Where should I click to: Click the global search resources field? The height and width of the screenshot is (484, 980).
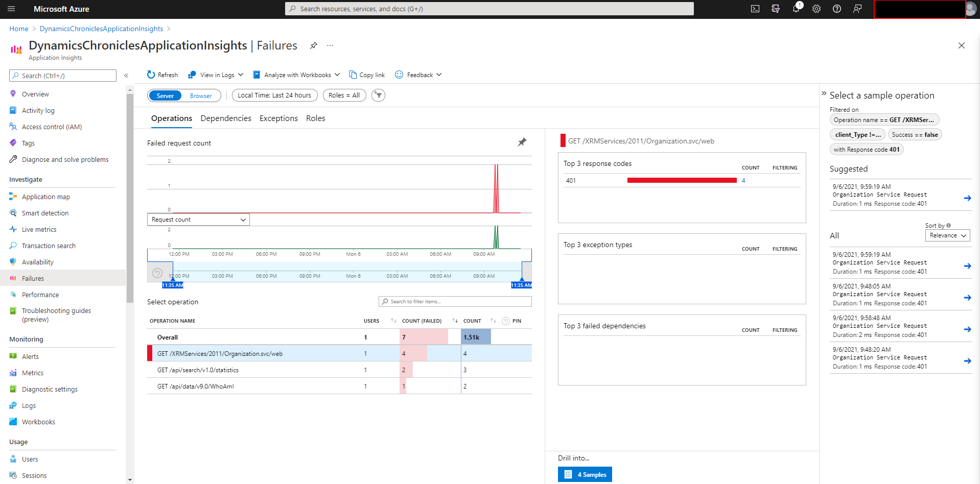click(489, 9)
